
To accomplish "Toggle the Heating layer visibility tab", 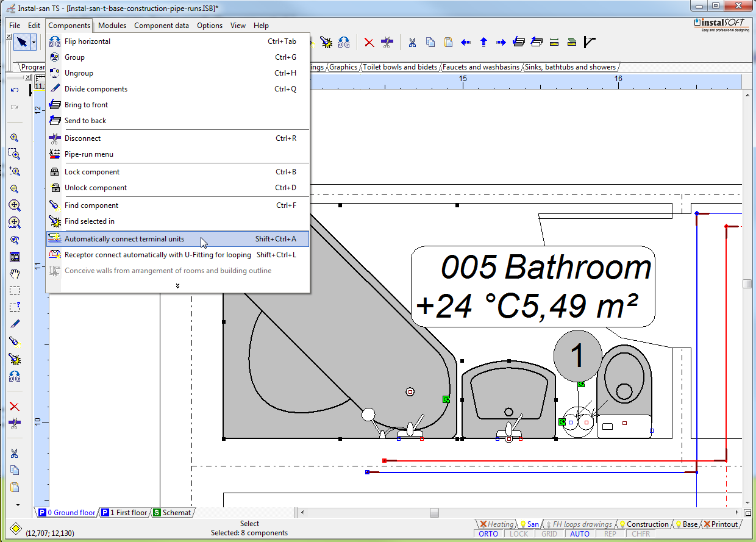I will [x=496, y=524].
